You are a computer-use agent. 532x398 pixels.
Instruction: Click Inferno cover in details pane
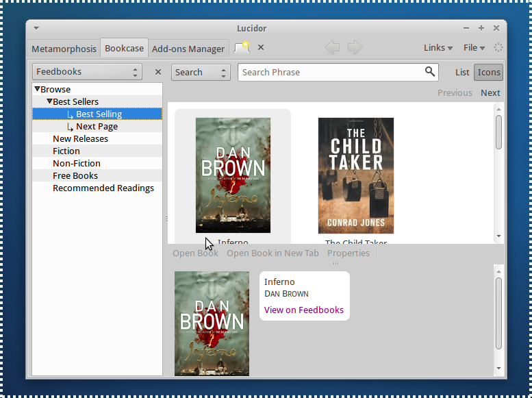(212, 323)
